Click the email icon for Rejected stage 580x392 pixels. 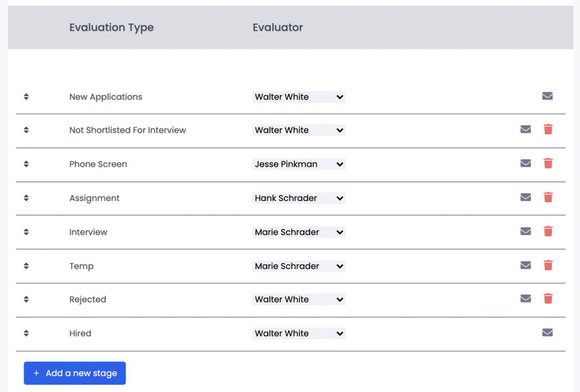click(x=526, y=298)
